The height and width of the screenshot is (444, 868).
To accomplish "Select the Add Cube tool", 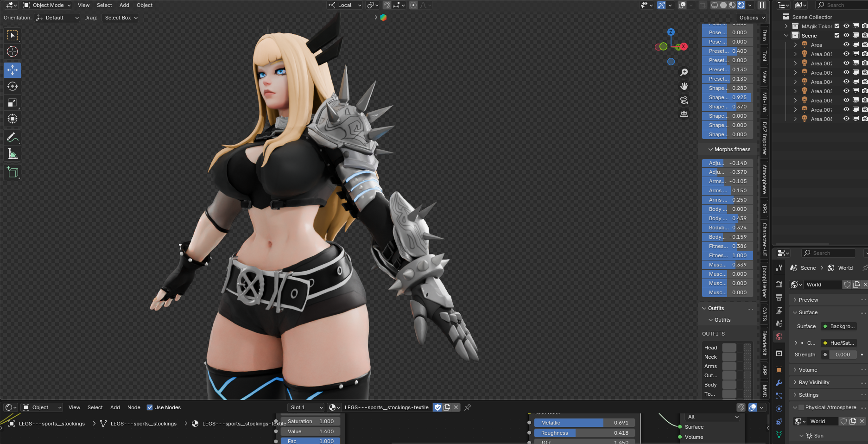I will (x=13, y=172).
